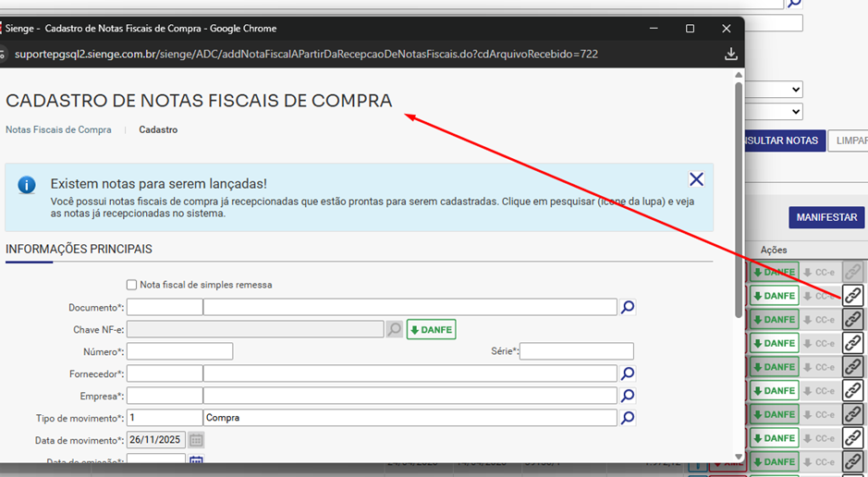The width and height of the screenshot is (868, 477).
Task: Click the Empresa name field
Action: pyautogui.click(x=410, y=396)
